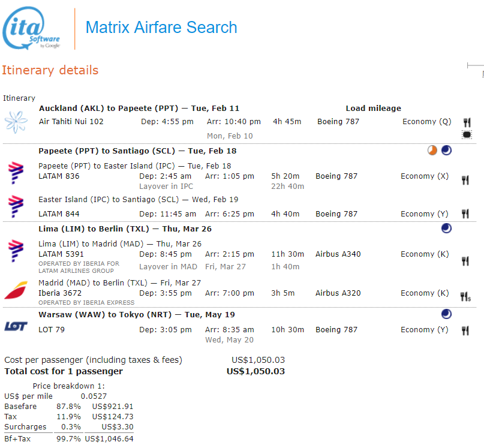Click the Operated by Iberia Express note

pyautogui.click(x=86, y=303)
